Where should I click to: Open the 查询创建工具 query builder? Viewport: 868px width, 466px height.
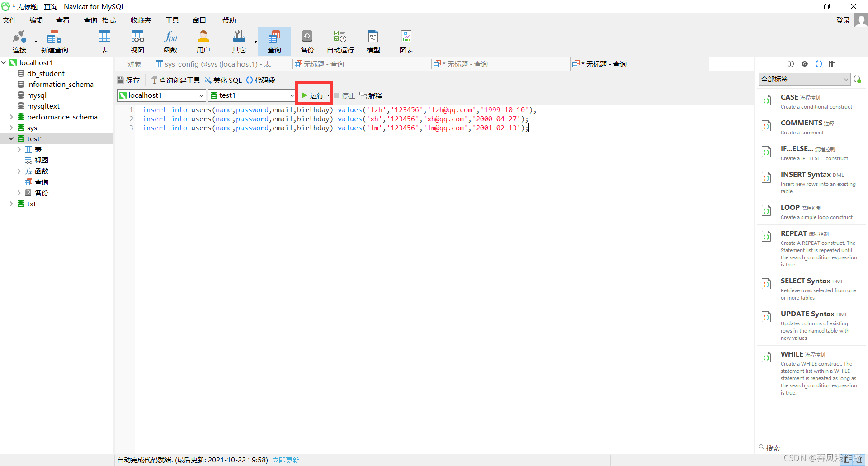[176, 80]
